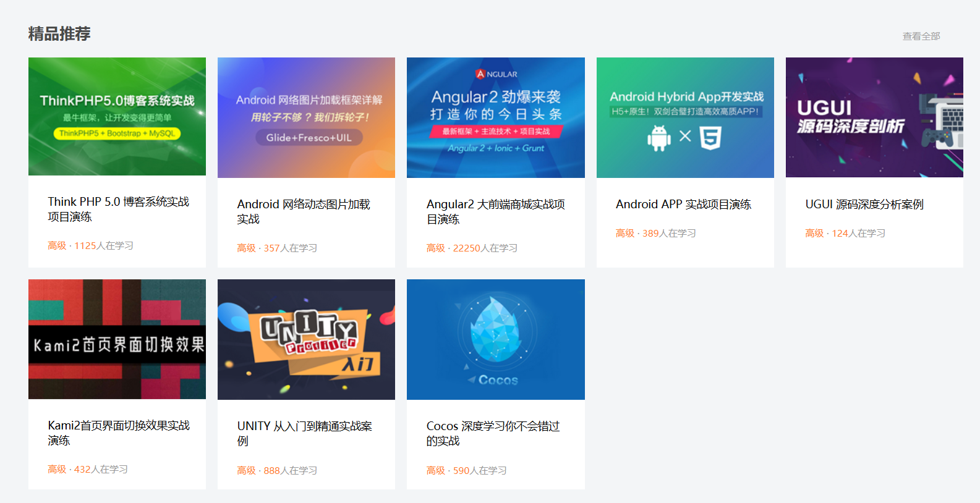This screenshot has width=980, height=503.
Task: Click Angular2 大前端商城实战项目演练 title
Action: [495, 211]
